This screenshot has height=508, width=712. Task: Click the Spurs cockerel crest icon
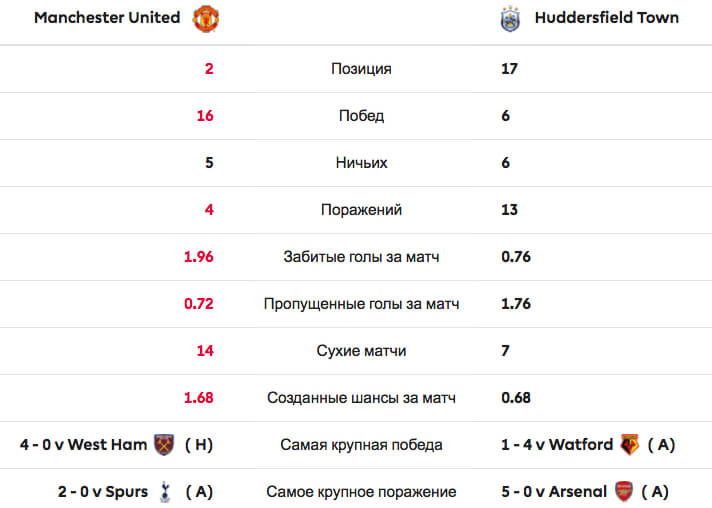pyautogui.click(x=165, y=492)
